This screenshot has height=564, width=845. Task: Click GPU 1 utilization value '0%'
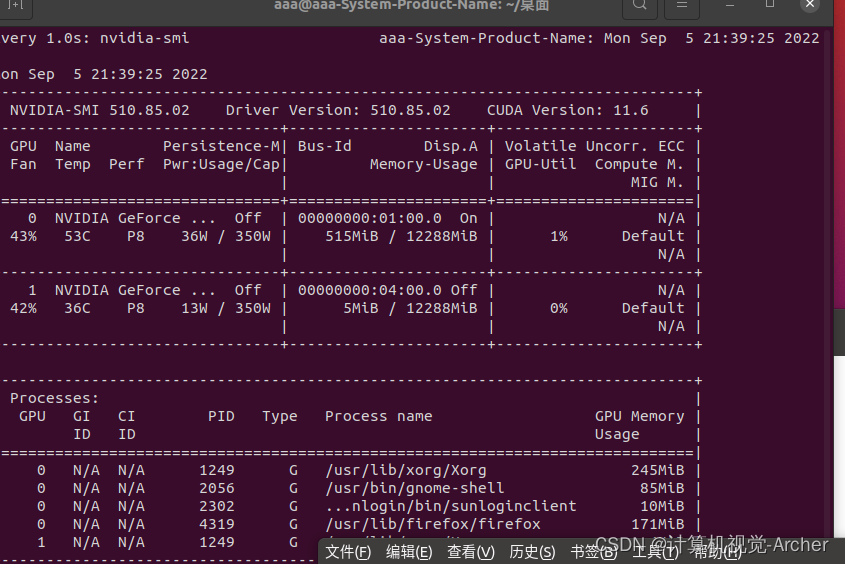pos(559,309)
